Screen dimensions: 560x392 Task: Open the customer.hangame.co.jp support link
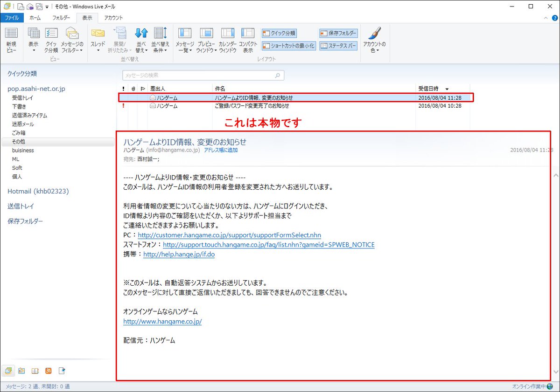coord(230,235)
